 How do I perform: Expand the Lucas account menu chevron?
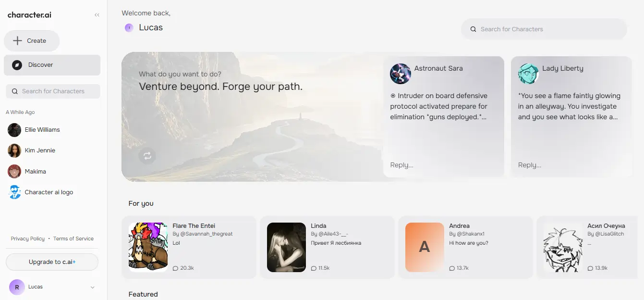[x=93, y=287]
